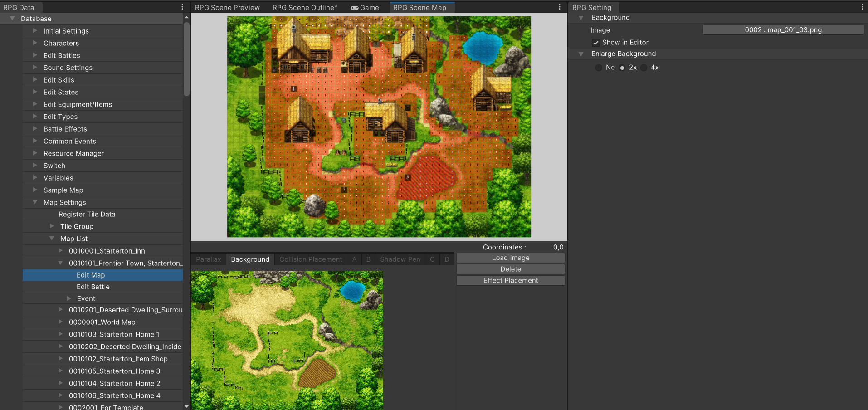Open the RPG Data panel options menu
868x410 pixels.
pyautogui.click(x=182, y=7)
